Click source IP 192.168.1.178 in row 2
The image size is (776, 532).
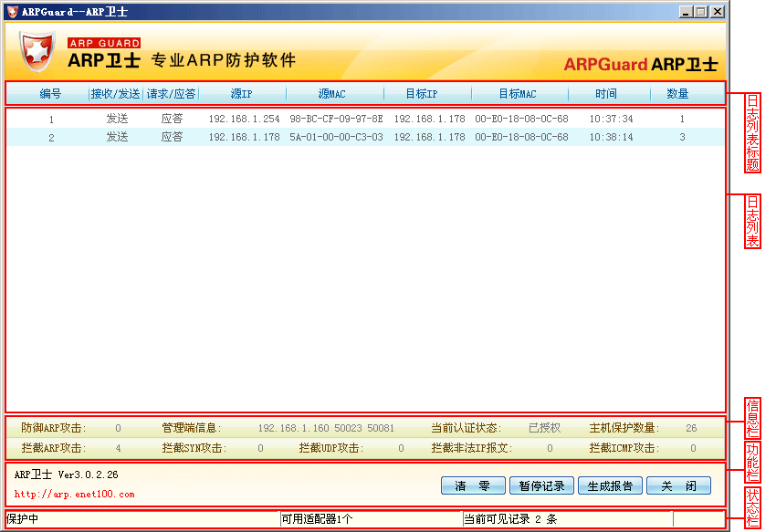pyautogui.click(x=244, y=137)
